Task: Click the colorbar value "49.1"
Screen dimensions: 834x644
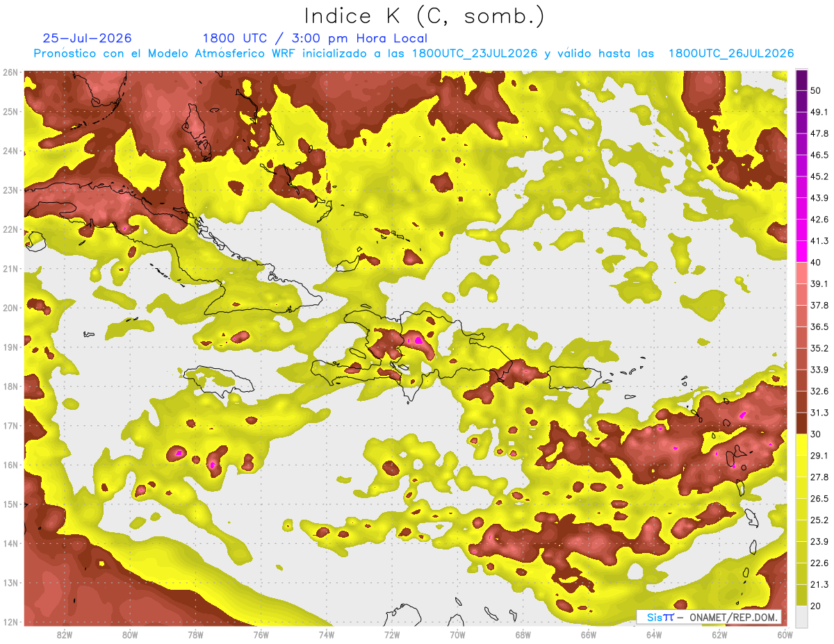Action: pos(819,112)
